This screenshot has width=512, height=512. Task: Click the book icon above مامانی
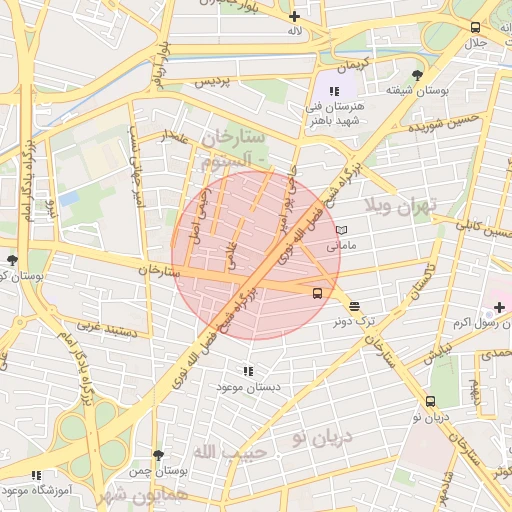click(x=341, y=230)
